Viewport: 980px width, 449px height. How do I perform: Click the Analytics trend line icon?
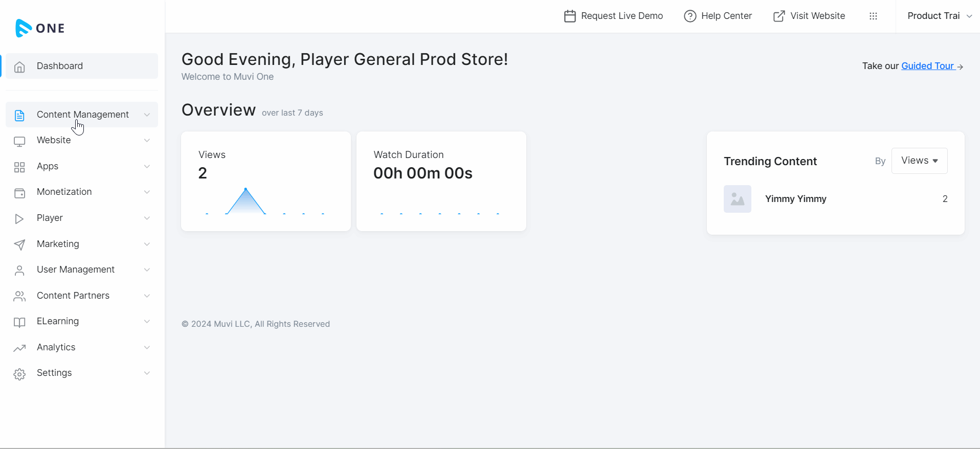[19, 348]
